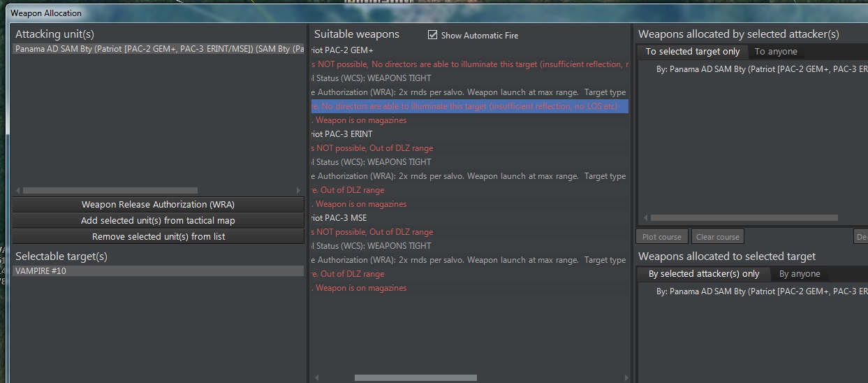This screenshot has height=383, width=868.
Task: Click NOT possible, Out of DLZ range under PAC-3 ERINT
Action: point(469,148)
